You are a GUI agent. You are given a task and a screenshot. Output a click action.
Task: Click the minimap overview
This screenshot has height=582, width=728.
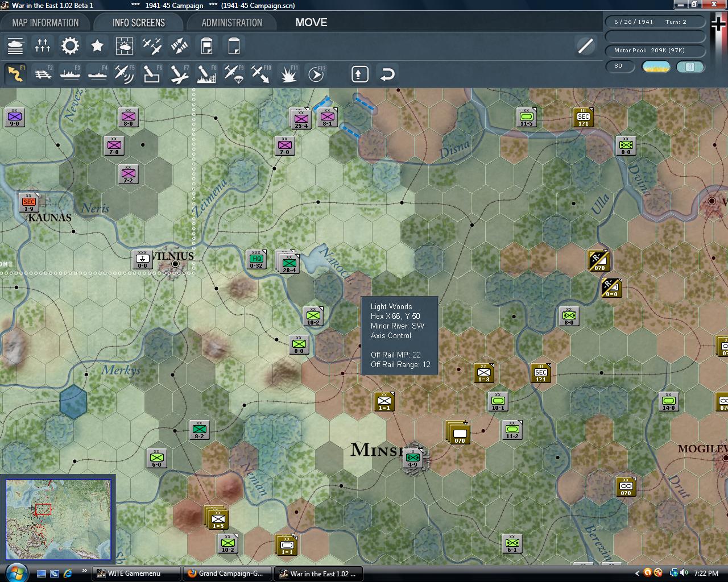[x=58, y=519]
